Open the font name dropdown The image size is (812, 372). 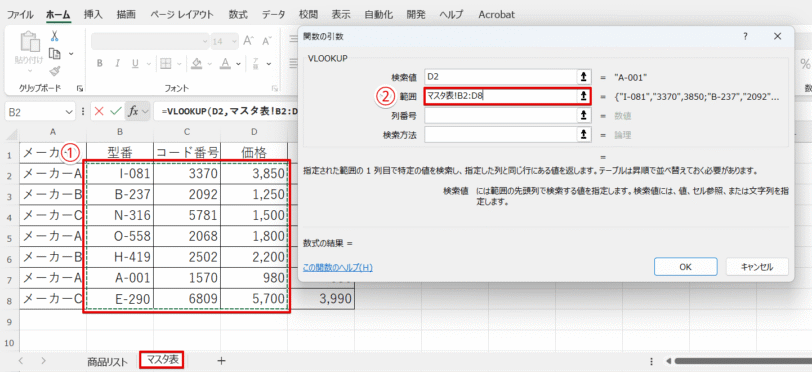[205, 41]
